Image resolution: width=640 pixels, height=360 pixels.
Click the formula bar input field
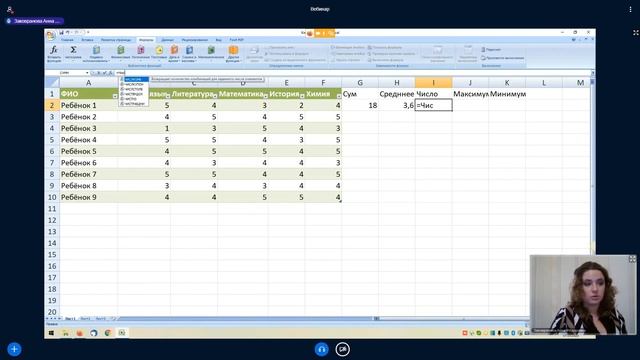click(x=353, y=73)
